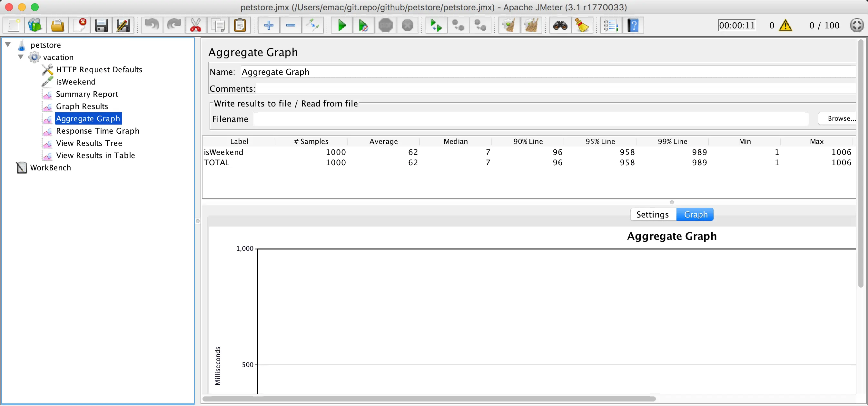
Task: Click the Cut scissors icon
Action: [x=196, y=25]
